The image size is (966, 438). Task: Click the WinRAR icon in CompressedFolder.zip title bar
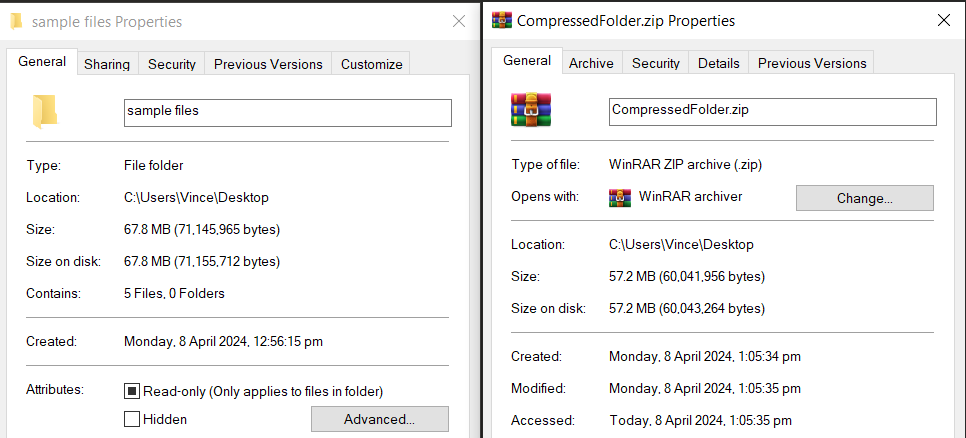[x=501, y=21]
